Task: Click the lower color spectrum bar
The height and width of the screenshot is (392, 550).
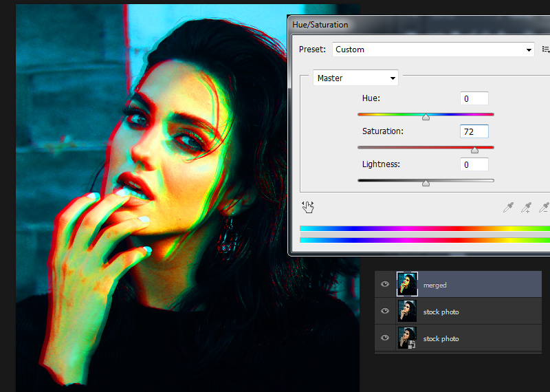Action: [x=425, y=240]
